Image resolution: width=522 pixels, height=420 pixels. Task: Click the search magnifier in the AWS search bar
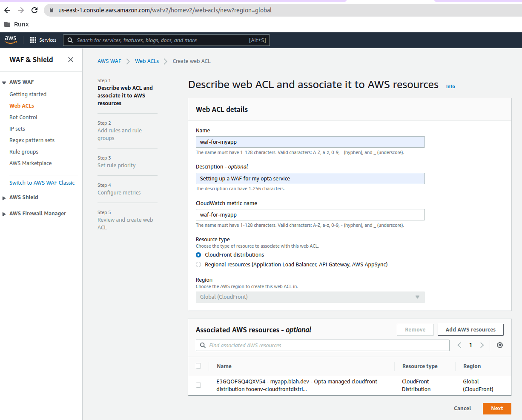(70, 40)
